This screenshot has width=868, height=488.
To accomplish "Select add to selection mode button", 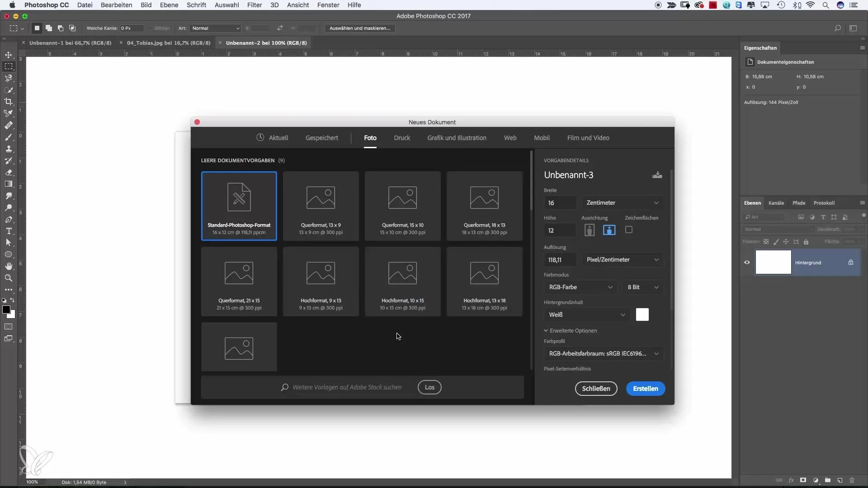I will click(49, 28).
